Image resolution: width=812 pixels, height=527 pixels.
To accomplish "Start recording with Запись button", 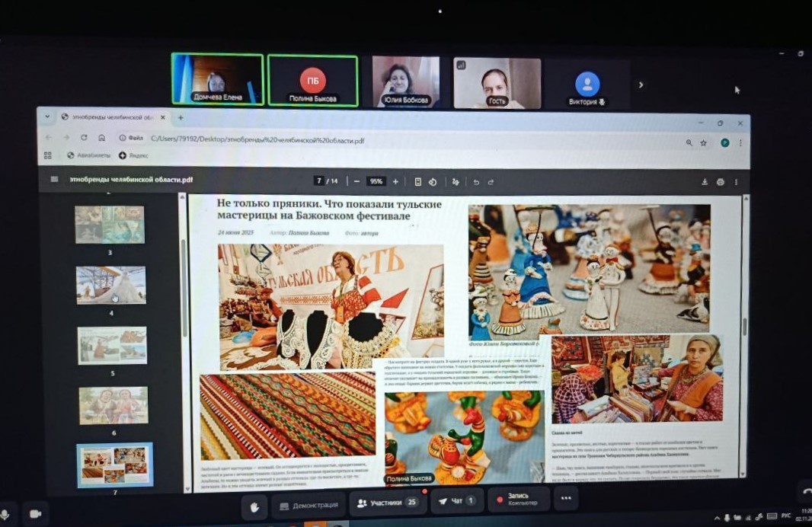I will click(x=517, y=500).
